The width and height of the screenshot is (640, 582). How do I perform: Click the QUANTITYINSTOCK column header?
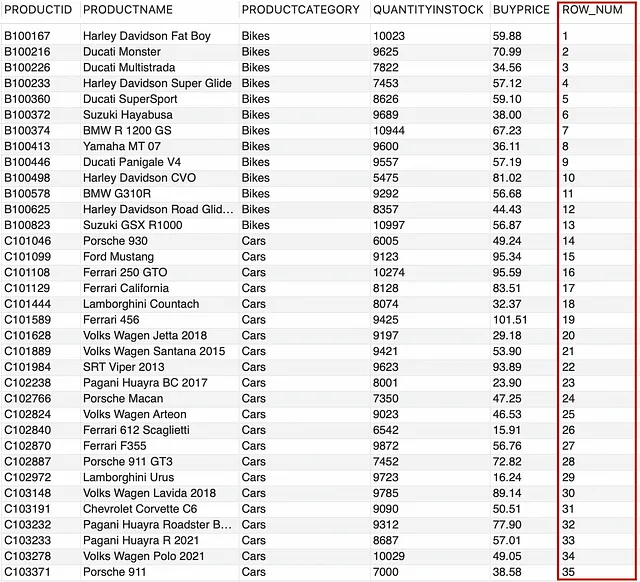click(x=428, y=9)
